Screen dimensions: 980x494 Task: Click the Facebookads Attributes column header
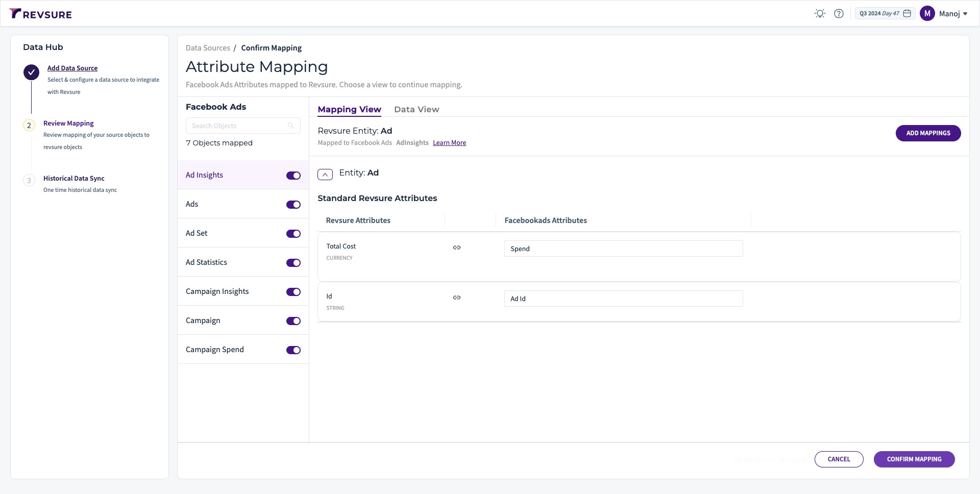(546, 220)
